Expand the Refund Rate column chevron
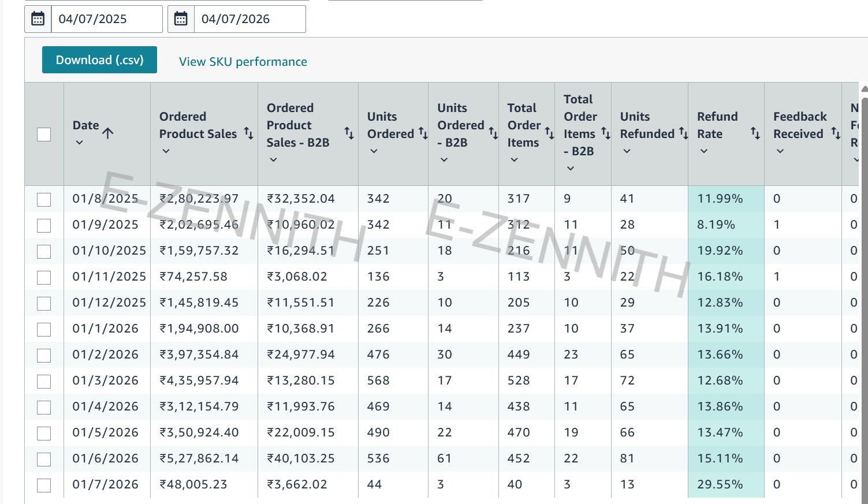868x504 pixels. tap(703, 151)
